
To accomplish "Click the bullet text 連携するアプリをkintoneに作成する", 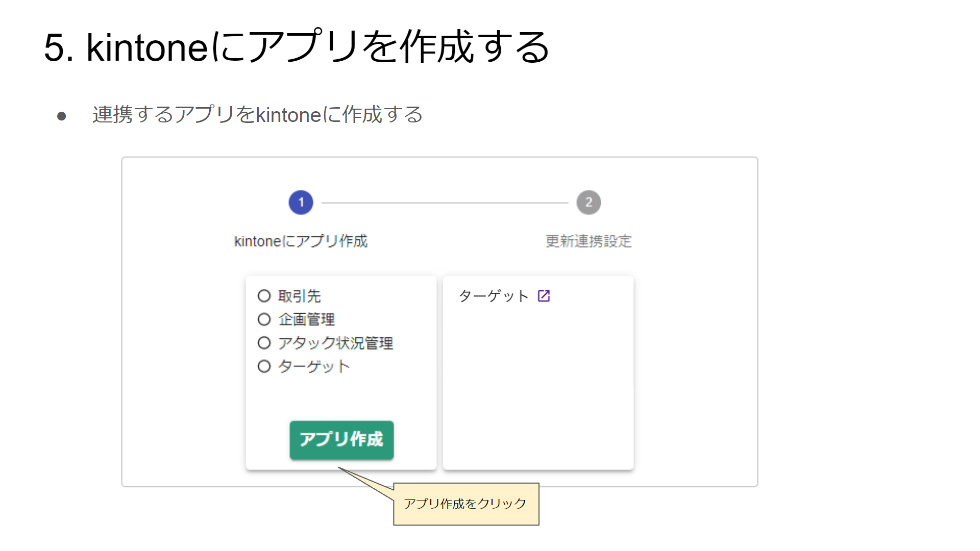I will coord(258,115).
